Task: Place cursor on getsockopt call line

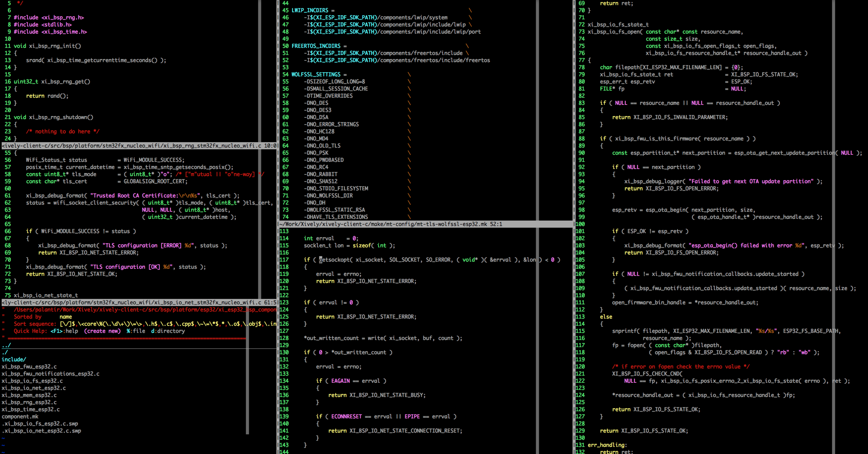Action: tap(334, 260)
